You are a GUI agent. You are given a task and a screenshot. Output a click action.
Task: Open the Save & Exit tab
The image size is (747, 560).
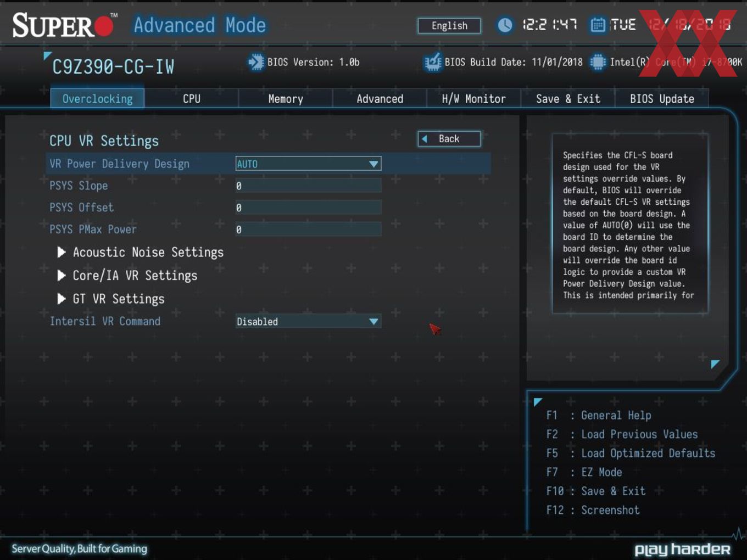tap(567, 99)
